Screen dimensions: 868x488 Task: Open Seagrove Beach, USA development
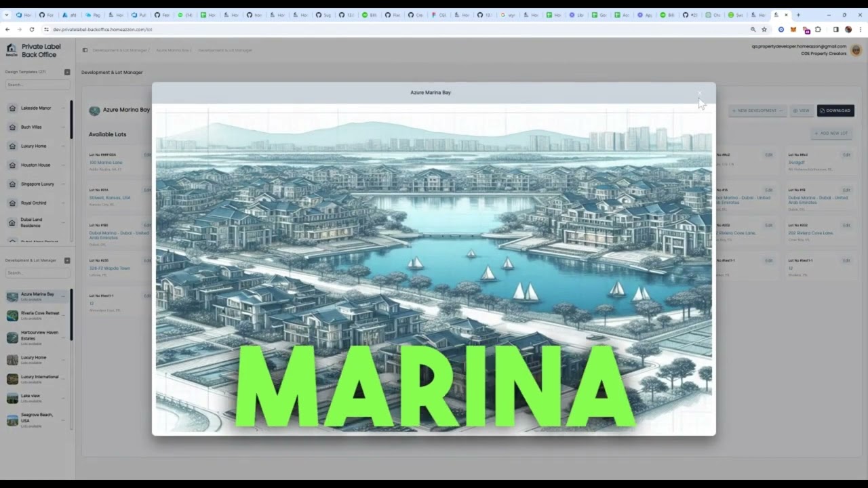(x=37, y=420)
